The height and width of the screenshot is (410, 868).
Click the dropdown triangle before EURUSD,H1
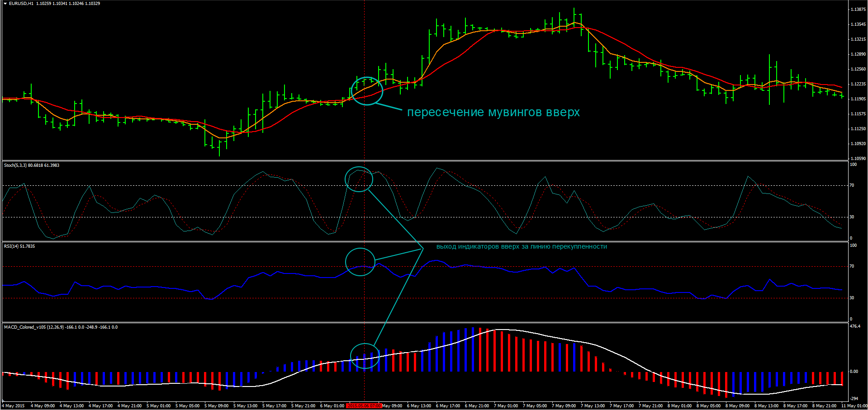coord(5,4)
